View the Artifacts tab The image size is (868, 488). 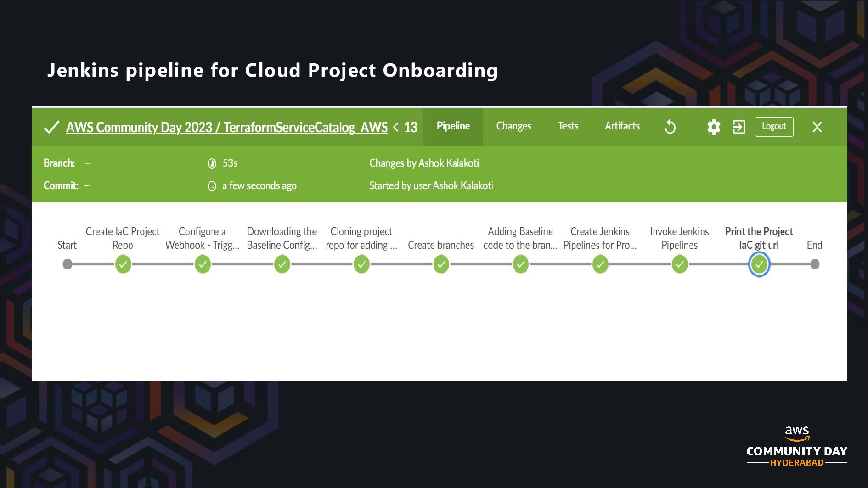pos(622,126)
